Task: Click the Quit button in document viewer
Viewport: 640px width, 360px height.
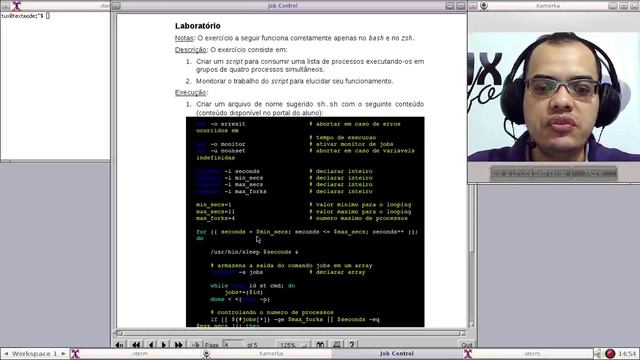Action: point(467,345)
